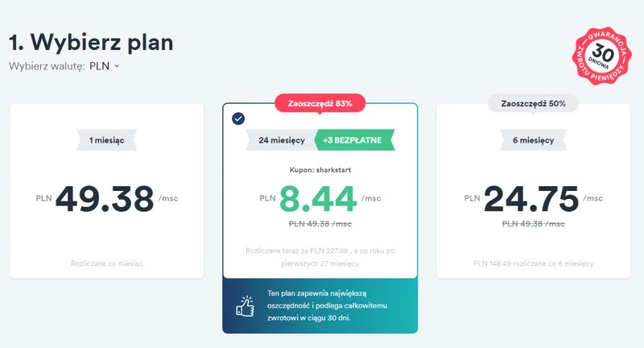Viewport: 644px width, 348px height.
Task: Click the Zaoszczędź 50% gray badge
Action: (x=531, y=103)
